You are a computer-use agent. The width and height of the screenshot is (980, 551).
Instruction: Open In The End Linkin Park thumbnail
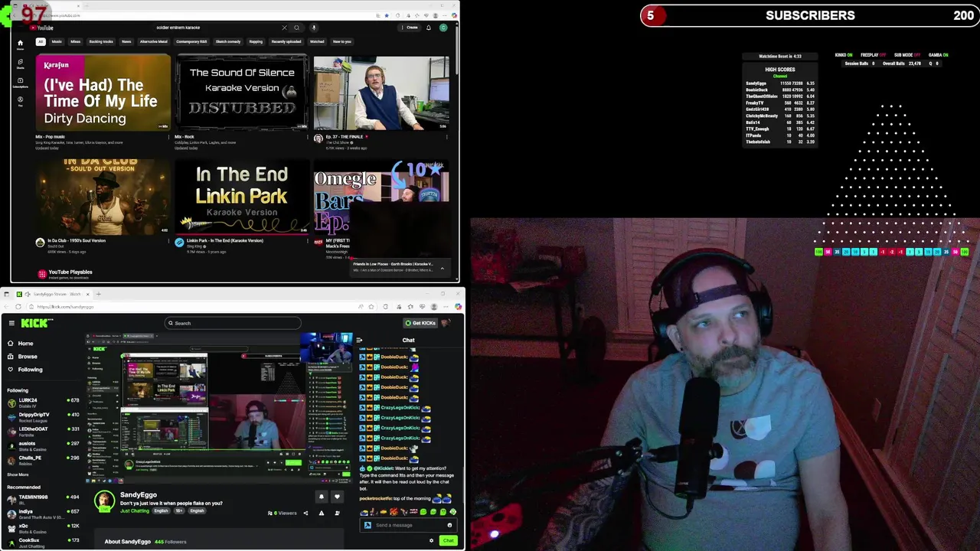point(242,197)
